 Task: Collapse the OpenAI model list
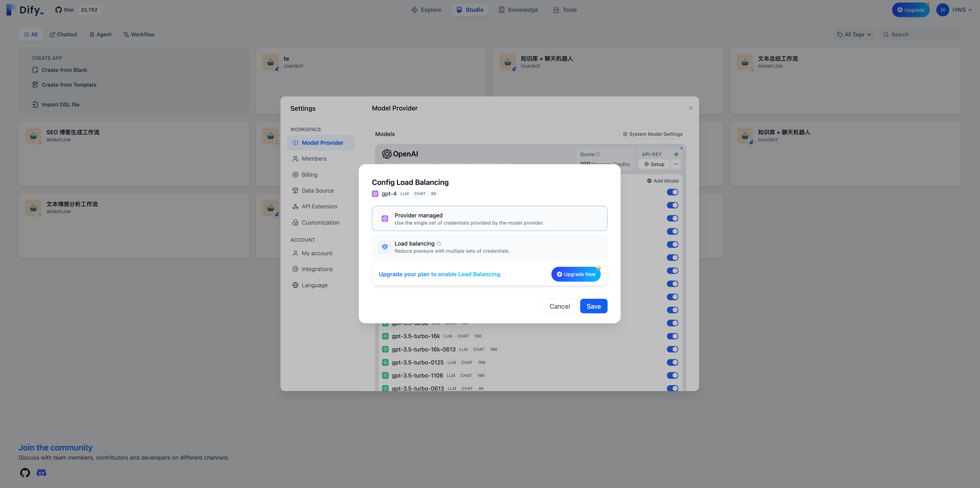tap(681, 148)
